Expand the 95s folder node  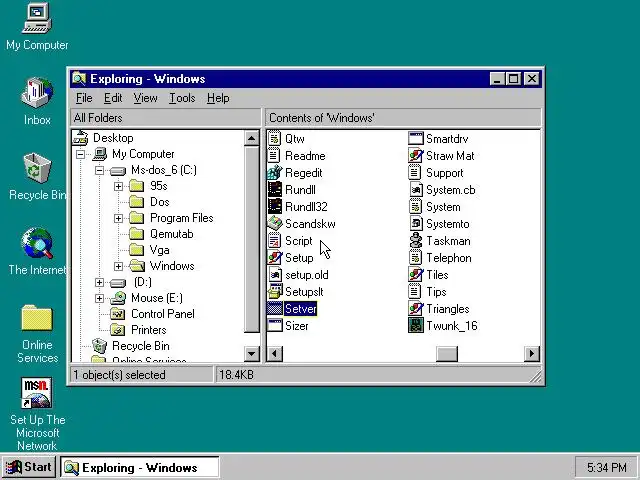pos(118,186)
